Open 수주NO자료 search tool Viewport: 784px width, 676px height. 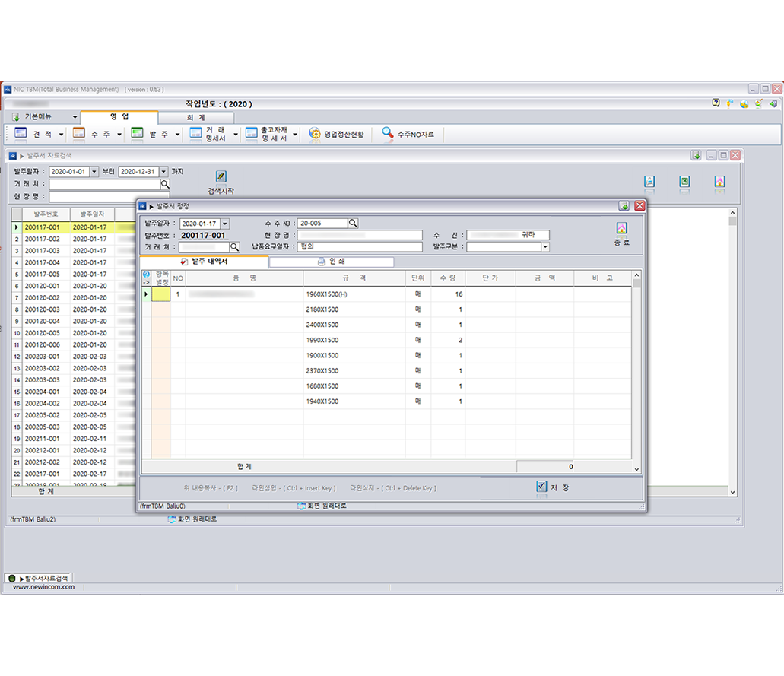click(x=408, y=134)
